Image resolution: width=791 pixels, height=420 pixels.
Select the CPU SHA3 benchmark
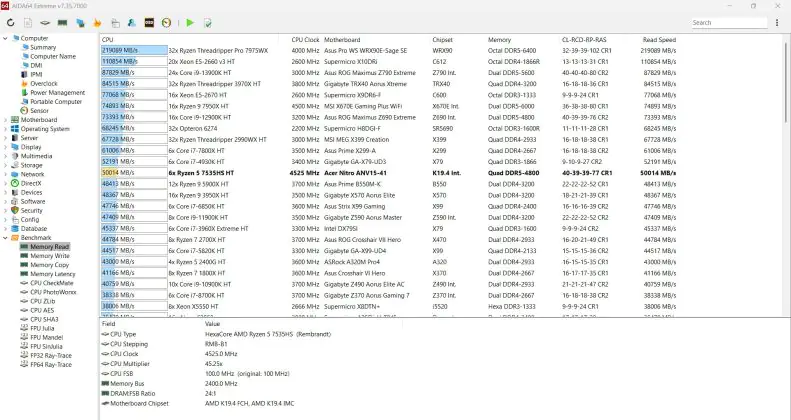coord(44,320)
